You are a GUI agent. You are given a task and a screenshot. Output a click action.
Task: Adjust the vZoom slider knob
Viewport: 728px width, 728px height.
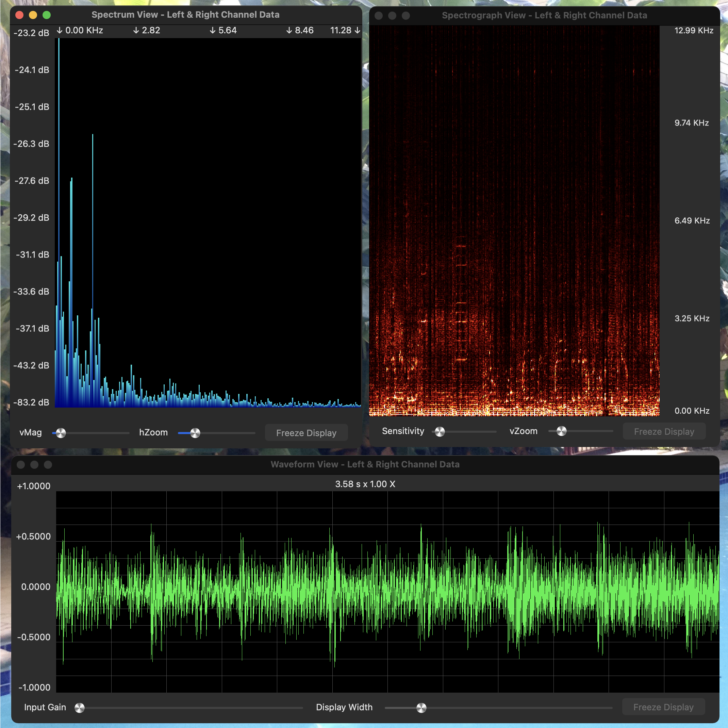pyautogui.click(x=561, y=431)
